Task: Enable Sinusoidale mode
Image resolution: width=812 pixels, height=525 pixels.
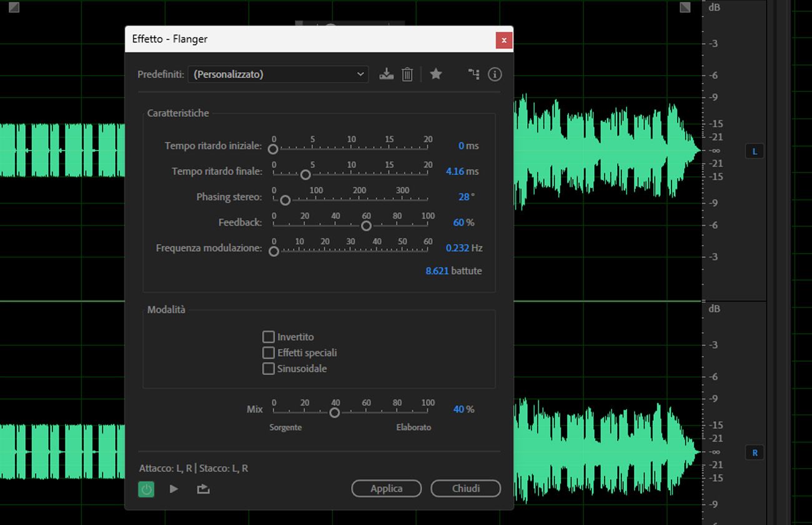Action: pyautogui.click(x=269, y=369)
